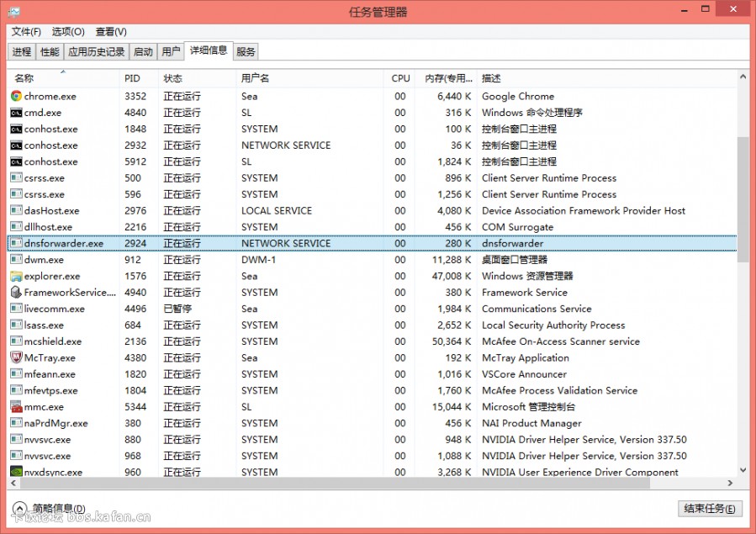Click the nvvsvc.exe icon for PID 880

16,440
